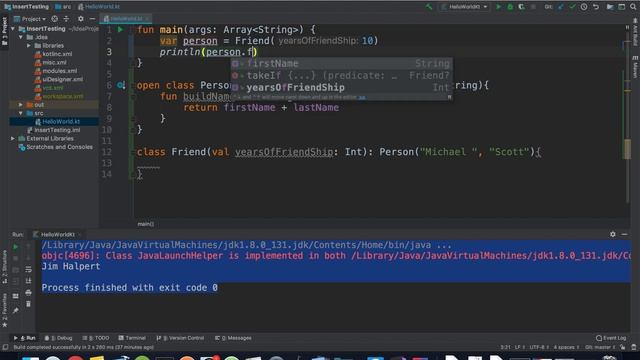
Task: Click the print icon in Run panel
Action: pos(28,293)
